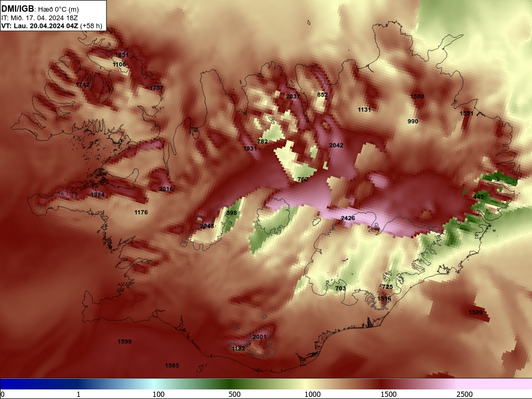
Task: Select the 1585 offshore value
Action: coord(172,366)
